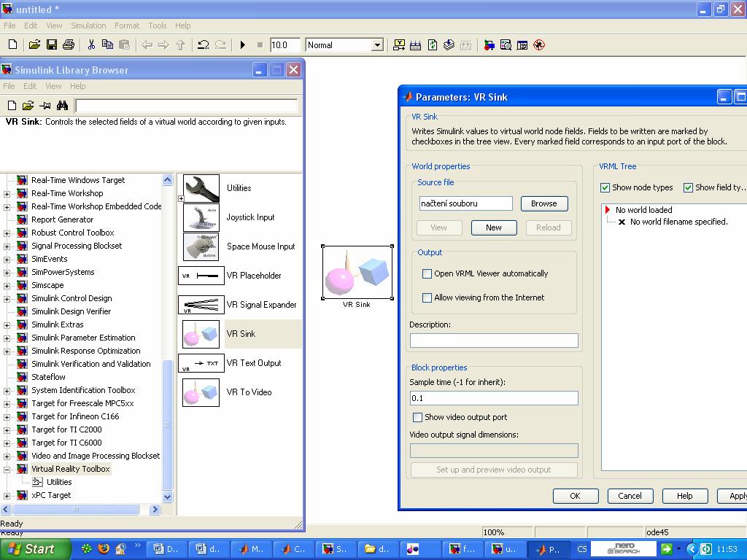Screen dimensions: 747x560
Task: Click the Help button in the VR Sink dialog
Action: [684, 496]
